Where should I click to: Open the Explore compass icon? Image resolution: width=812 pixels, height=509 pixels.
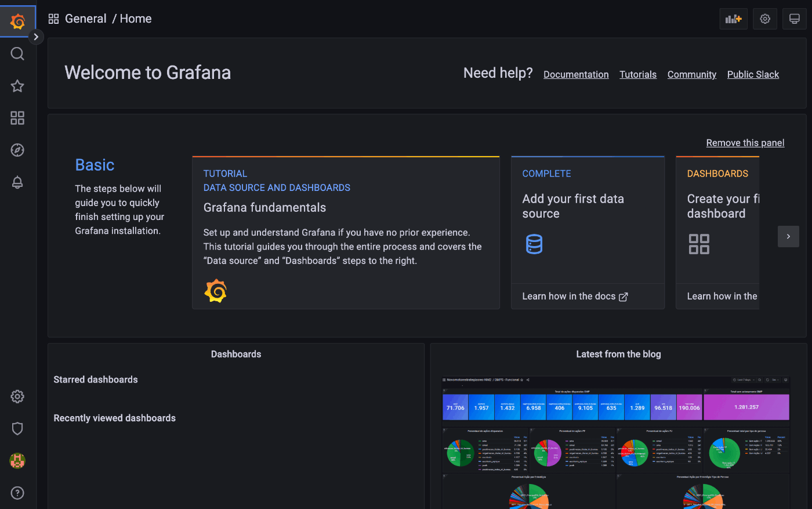(x=17, y=150)
